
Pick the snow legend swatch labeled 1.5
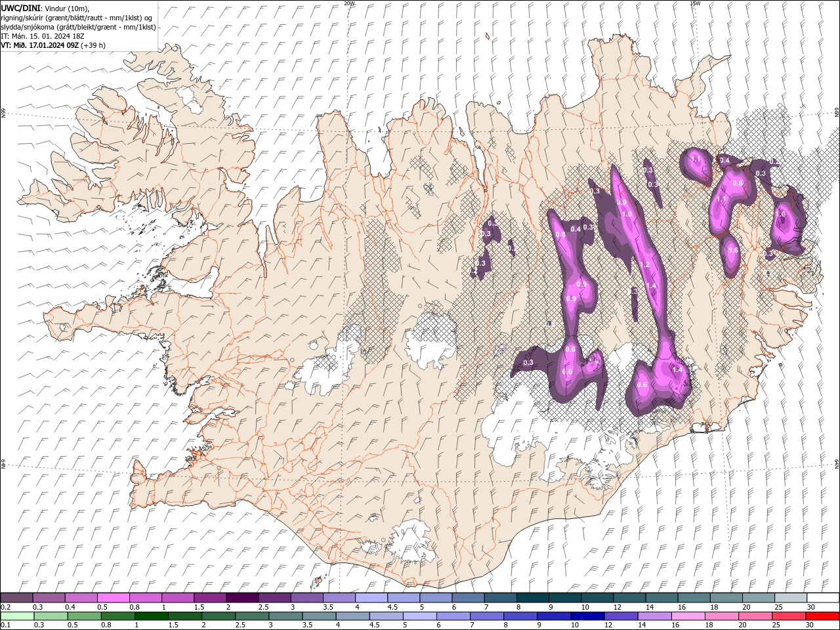(209, 598)
